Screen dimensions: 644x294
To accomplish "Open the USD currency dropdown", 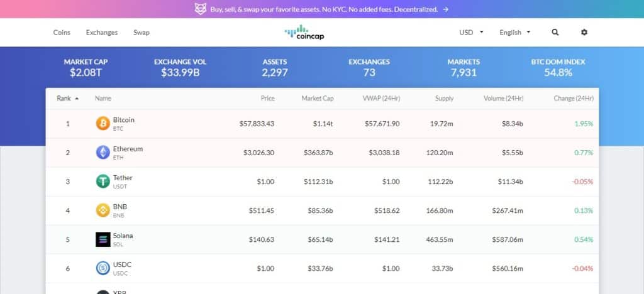I will (x=471, y=33).
